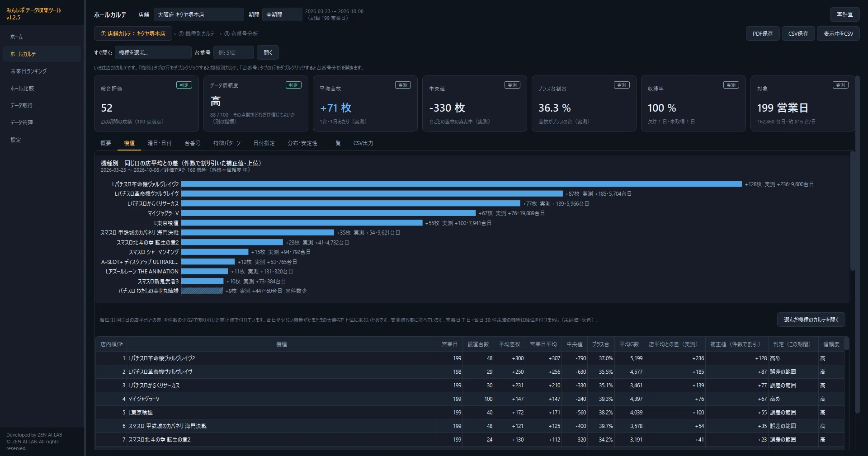Click the 再計算 button
Viewport: 868px width, 456px height.
coord(844,14)
